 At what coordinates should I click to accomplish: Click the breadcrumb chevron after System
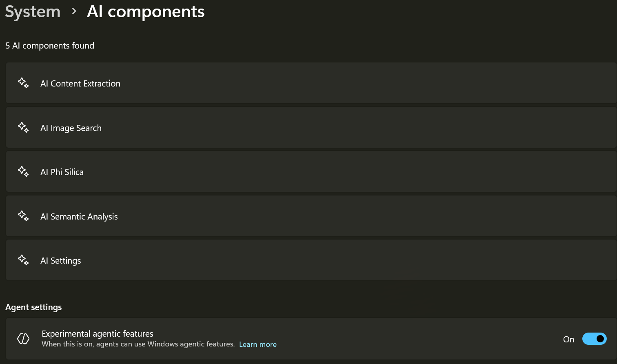[74, 11]
